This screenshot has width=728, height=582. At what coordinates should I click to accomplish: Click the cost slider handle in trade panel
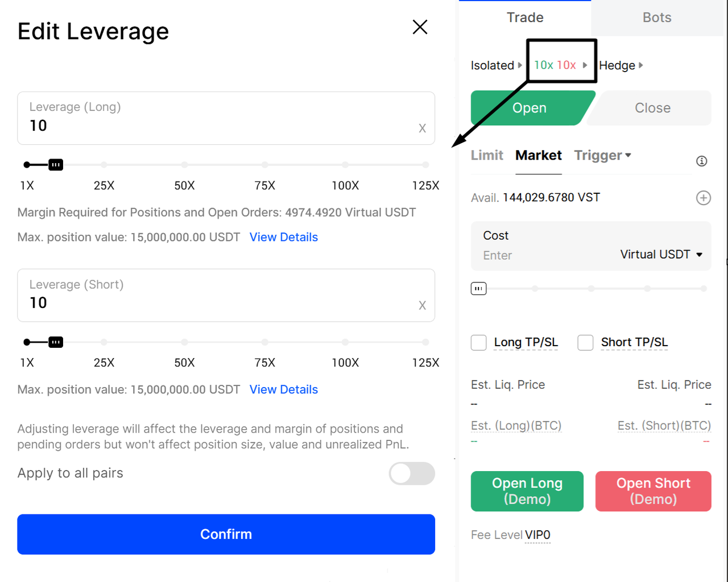coord(478,289)
